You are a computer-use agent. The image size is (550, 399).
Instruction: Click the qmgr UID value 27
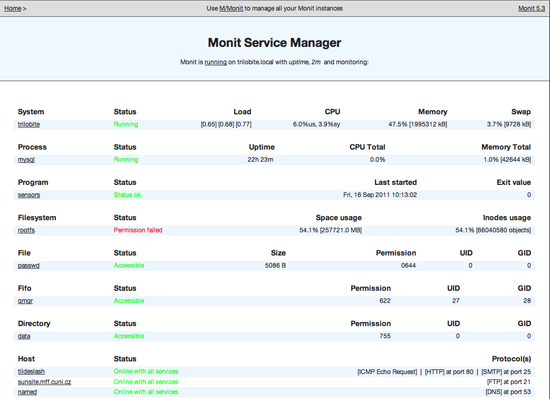click(456, 301)
